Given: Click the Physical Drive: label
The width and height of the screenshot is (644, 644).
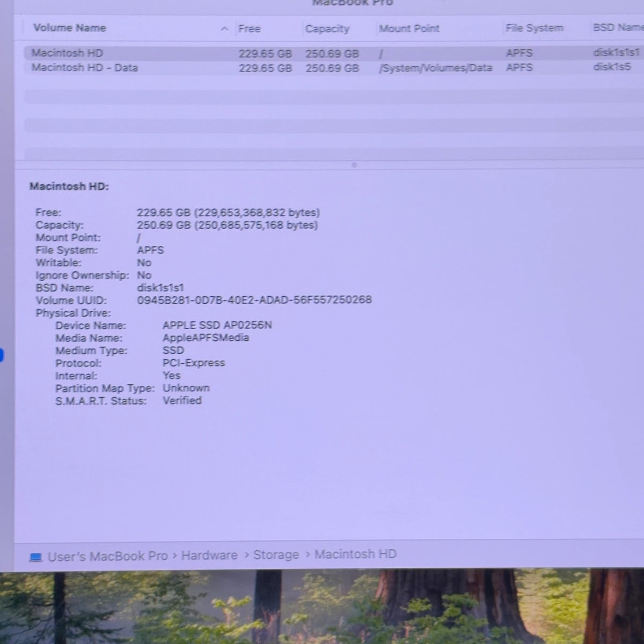Looking at the screenshot, I should tap(73, 313).
